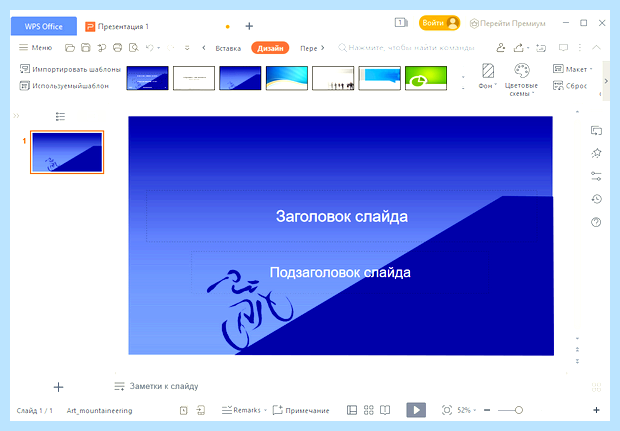Click the zoom slider handle
Viewport: 620px width, 431px height.
[519, 410]
